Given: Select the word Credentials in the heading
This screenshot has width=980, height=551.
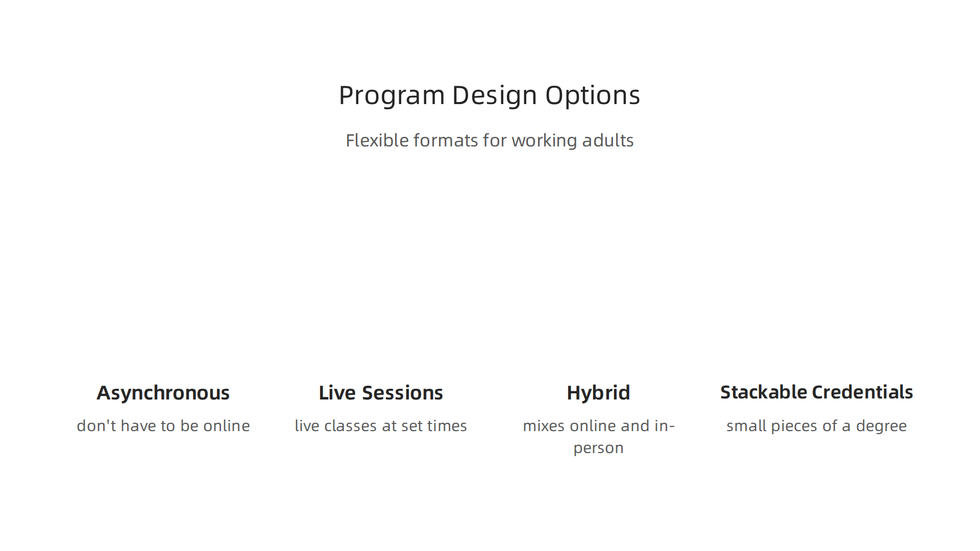Looking at the screenshot, I should pyautogui.click(x=863, y=392).
